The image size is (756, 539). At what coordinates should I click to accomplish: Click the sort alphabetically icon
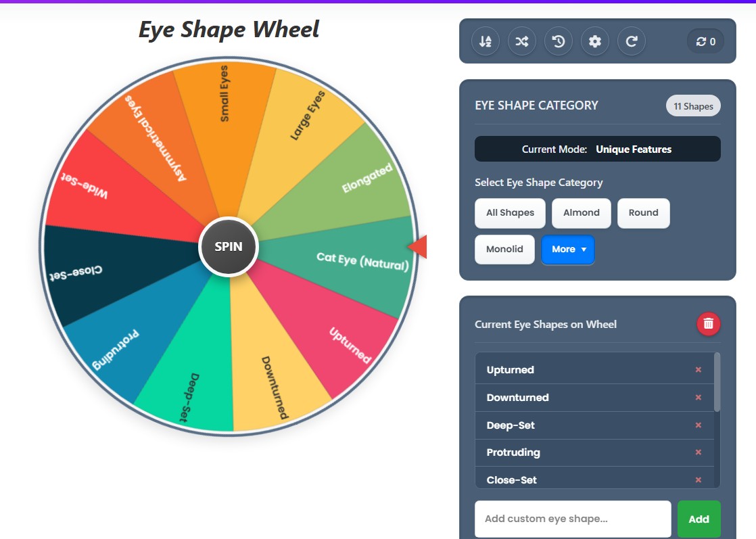point(486,41)
